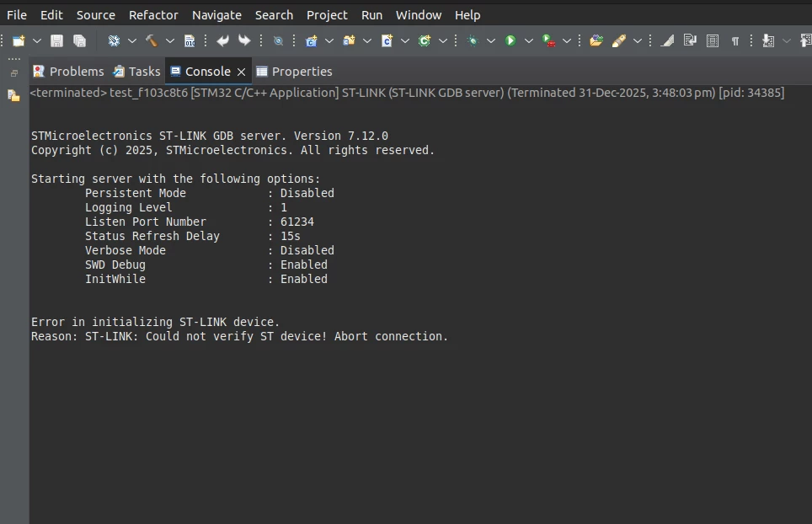
Task: Click the restore view icon in left trim
Action: coord(14,73)
